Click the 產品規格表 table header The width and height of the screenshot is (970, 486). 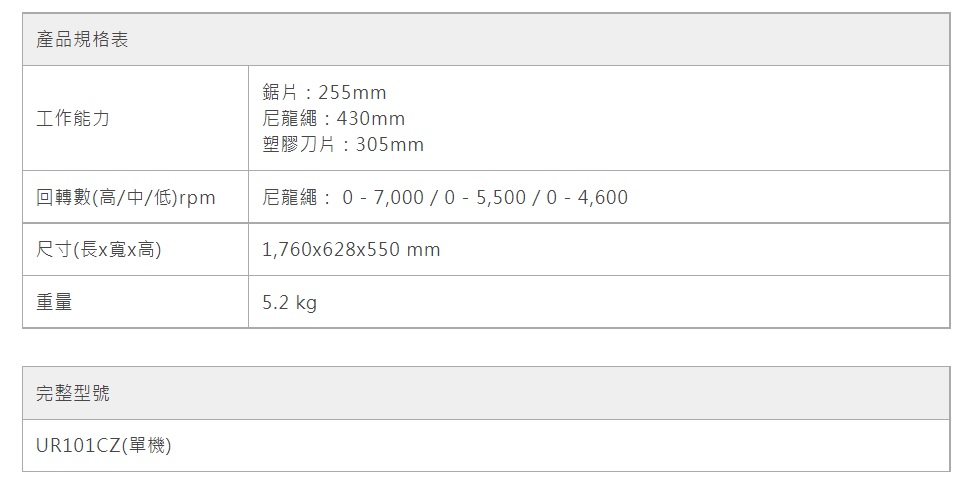click(83, 40)
